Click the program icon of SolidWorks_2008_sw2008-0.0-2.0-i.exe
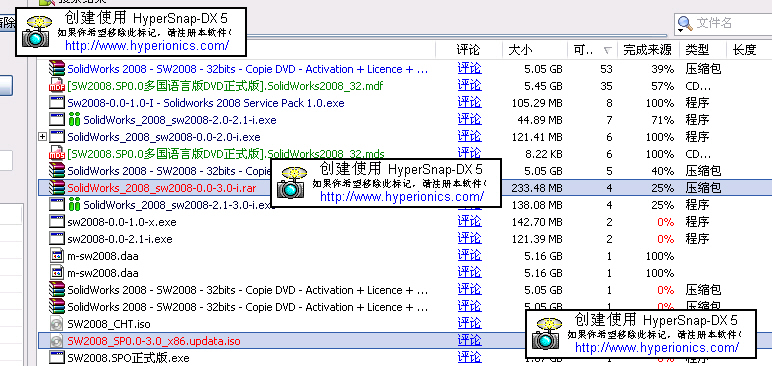The image size is (772, 366). click(x=57, y=136)
